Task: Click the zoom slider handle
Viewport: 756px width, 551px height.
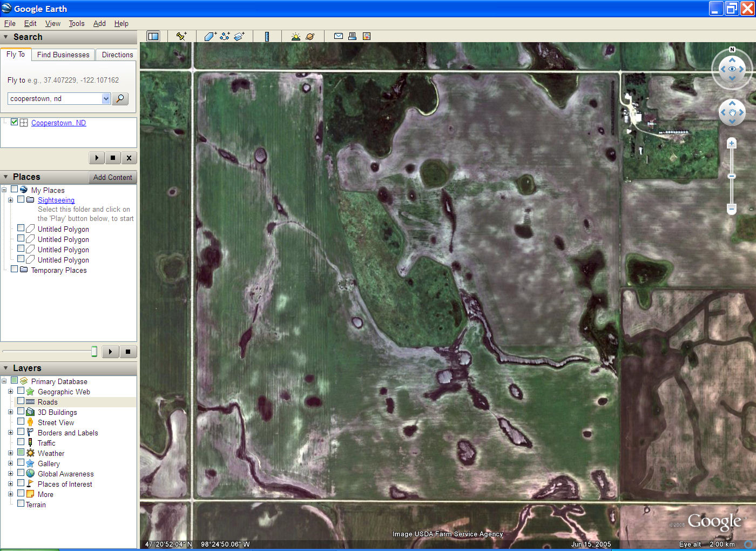Action: click(732, 176)
